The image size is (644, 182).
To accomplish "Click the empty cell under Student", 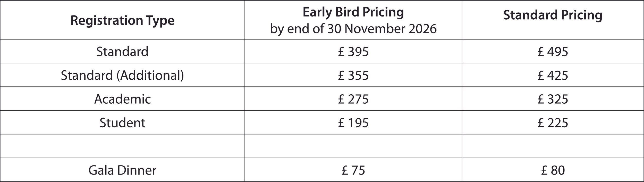I will (122, 146).
